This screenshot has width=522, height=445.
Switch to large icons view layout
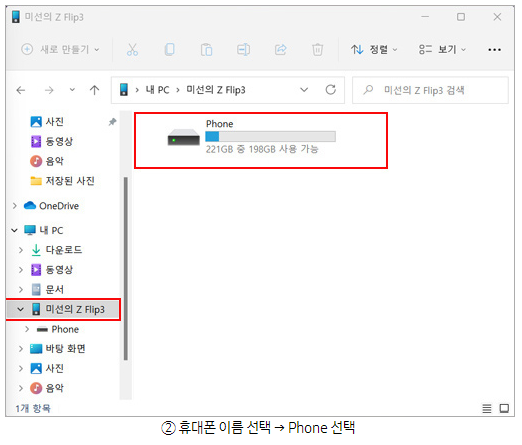(504, 408)
